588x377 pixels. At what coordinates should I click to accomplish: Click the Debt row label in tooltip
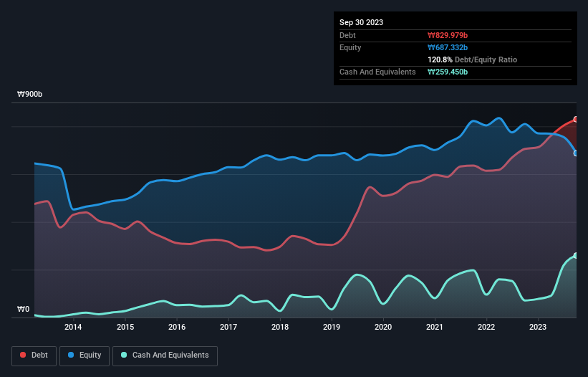point(347,35)
